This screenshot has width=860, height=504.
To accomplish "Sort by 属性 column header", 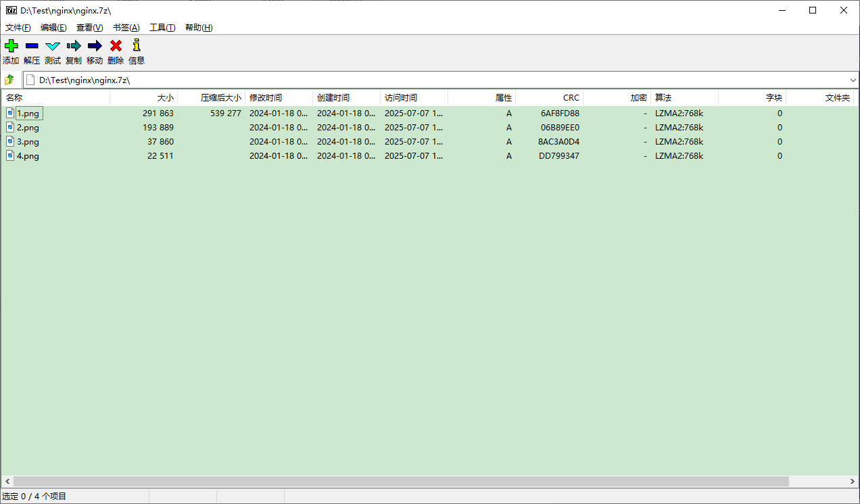I will (481, 98).
